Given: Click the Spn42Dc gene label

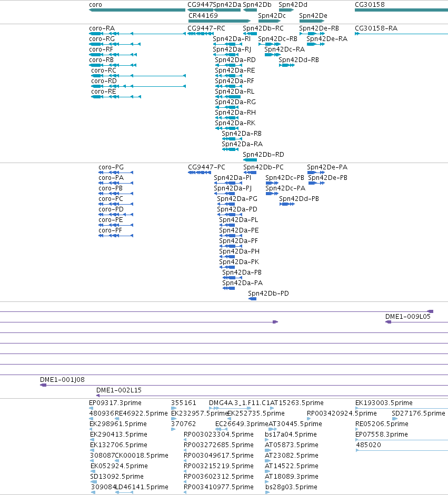Looking at the screenshot, I should (x=272, y=15).
